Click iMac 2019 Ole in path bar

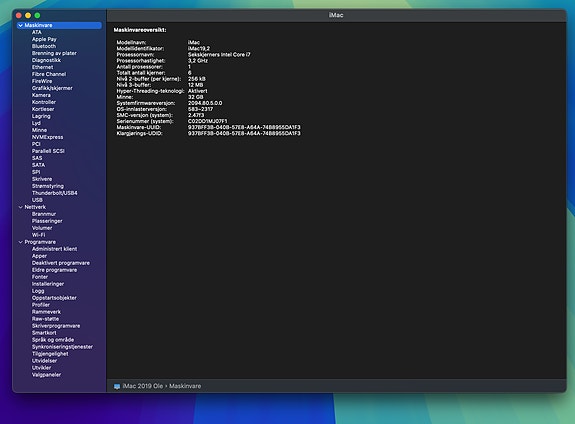[x=143, y=386]
